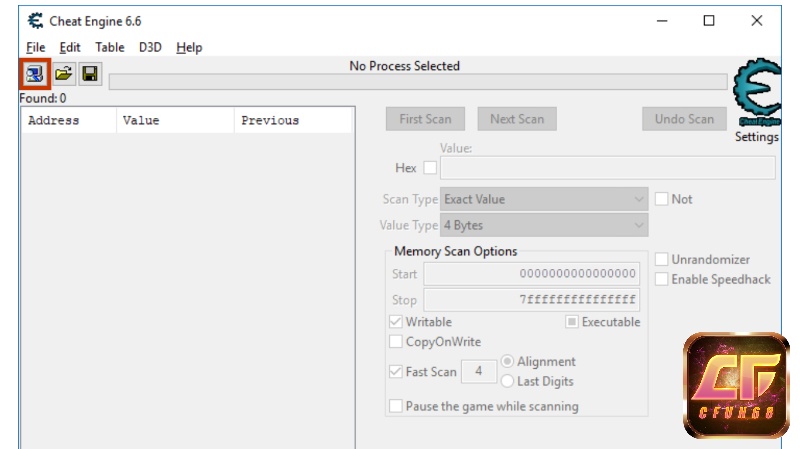The image size is (800, 449).
Task: Maximize the Cheat Engine window
Action: click(x=709, y=21)
